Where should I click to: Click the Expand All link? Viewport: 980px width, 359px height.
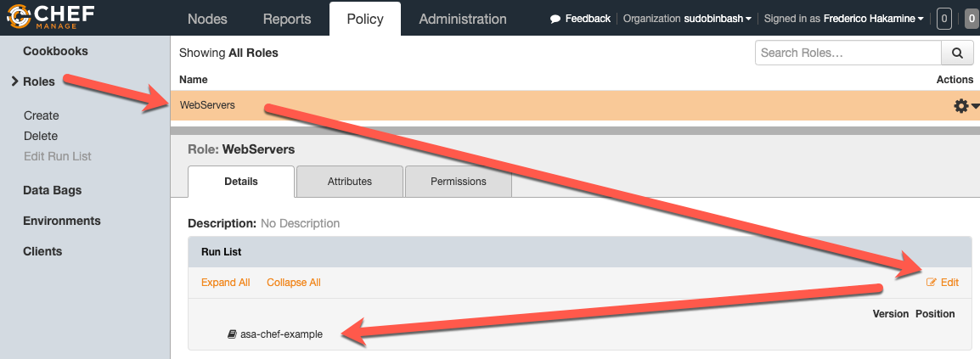225,283
